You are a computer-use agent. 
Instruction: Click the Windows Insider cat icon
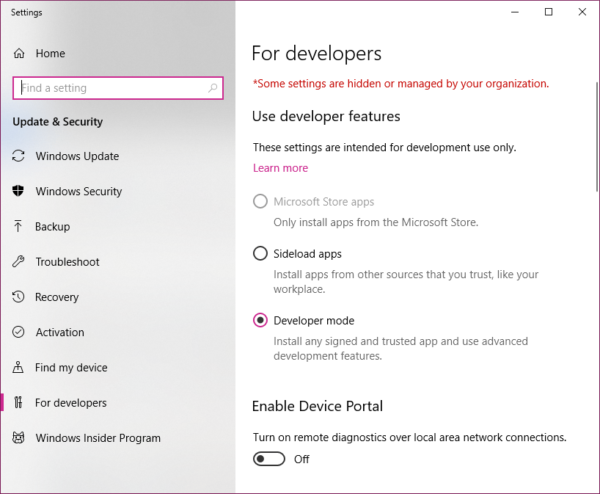pos(18,437)
